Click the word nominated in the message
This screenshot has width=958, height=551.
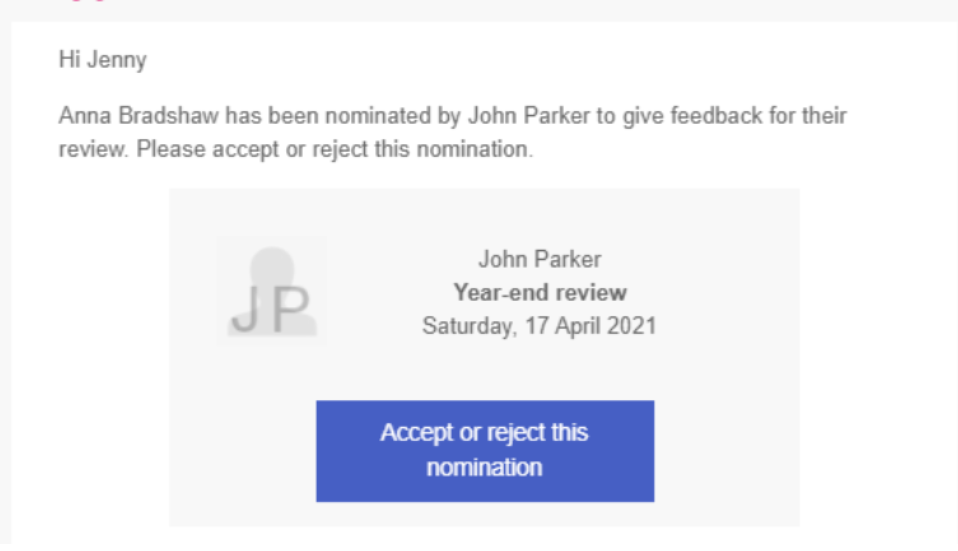click(x=378, y=115)
